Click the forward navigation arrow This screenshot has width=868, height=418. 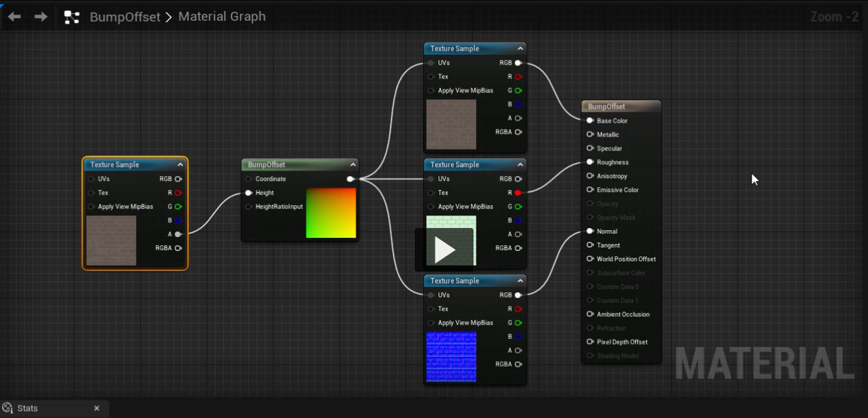point(41,17)
